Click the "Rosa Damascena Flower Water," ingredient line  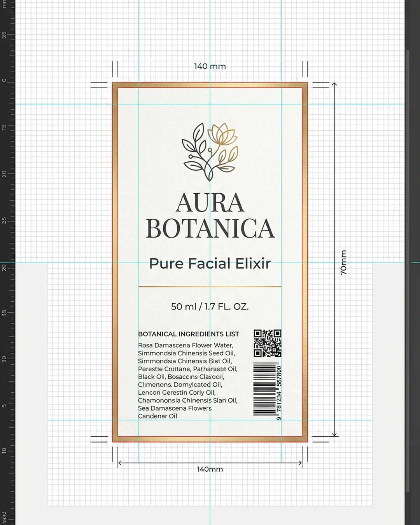[185, 345]
